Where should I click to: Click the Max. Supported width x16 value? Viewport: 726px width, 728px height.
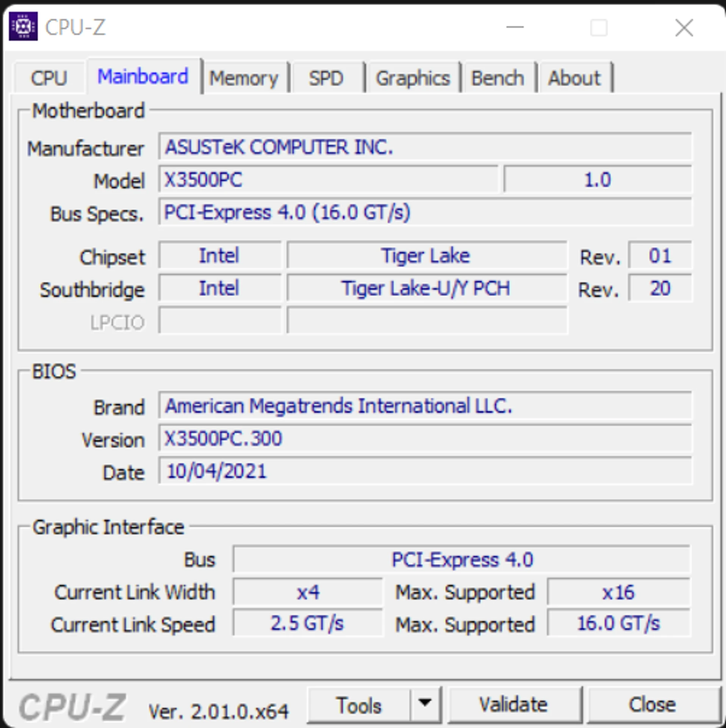click(x=618, y=592)
